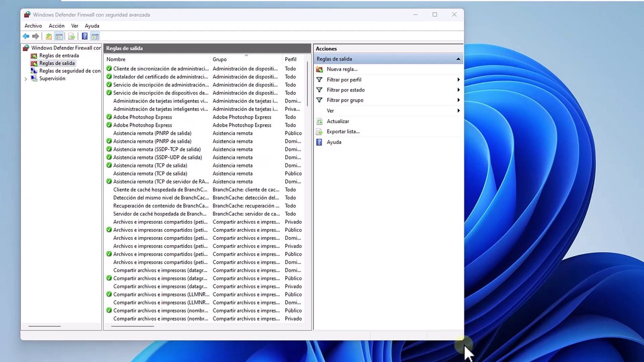
Task: Toggle the console tree using its toolbar icon
Action: (x=59, y=36)
